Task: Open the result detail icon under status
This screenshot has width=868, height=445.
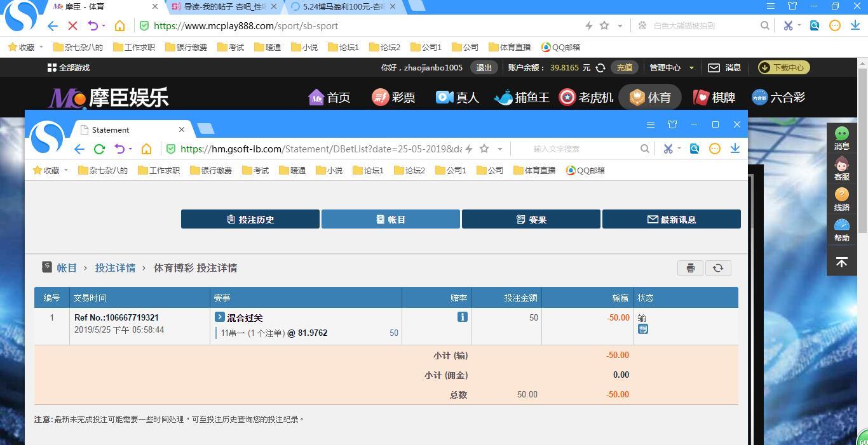Action: [x=643, y=329]
